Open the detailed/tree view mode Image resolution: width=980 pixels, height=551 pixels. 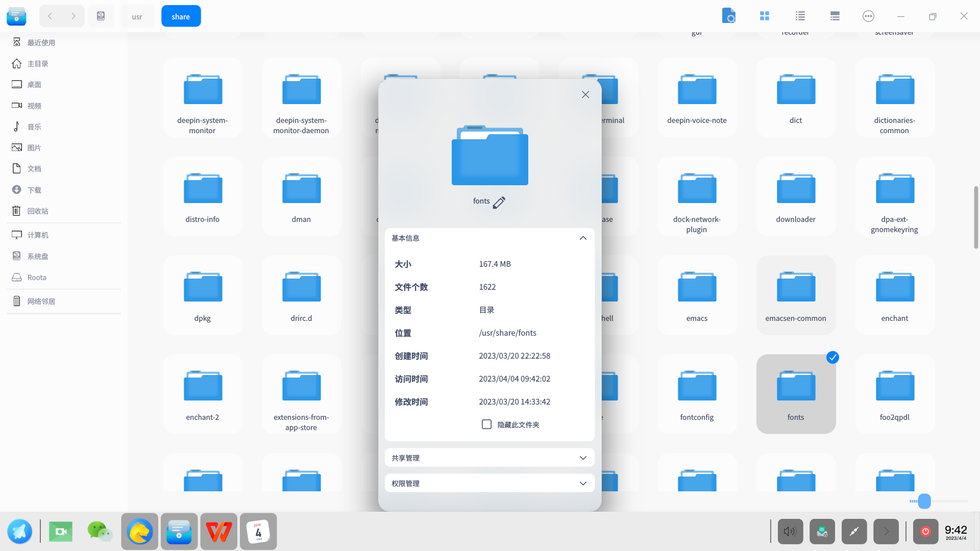coord(834,16)
